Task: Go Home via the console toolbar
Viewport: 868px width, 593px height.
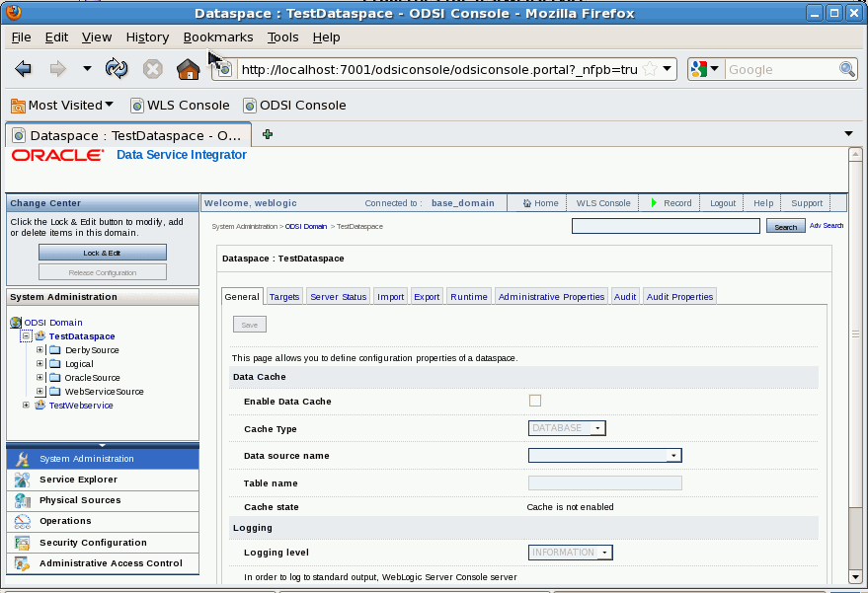Action: [541, 203]
